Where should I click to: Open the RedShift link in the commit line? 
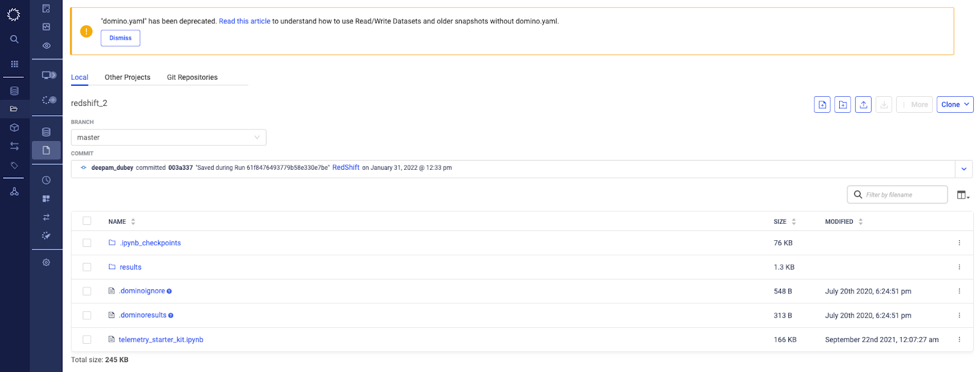[346, 168]
